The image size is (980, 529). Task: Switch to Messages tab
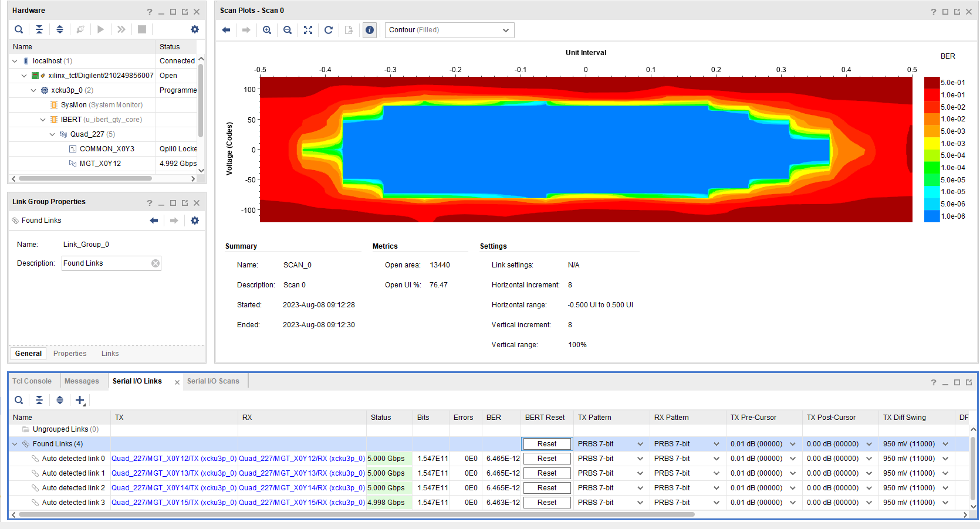pyautogui.click(x=82, y=381)
